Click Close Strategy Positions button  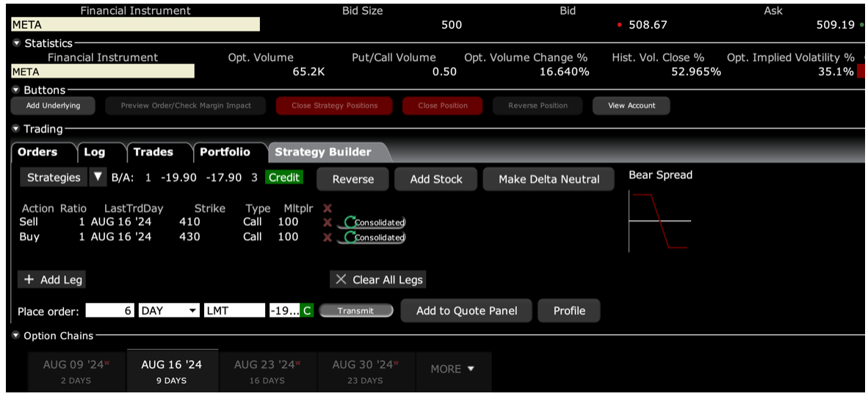334,106
